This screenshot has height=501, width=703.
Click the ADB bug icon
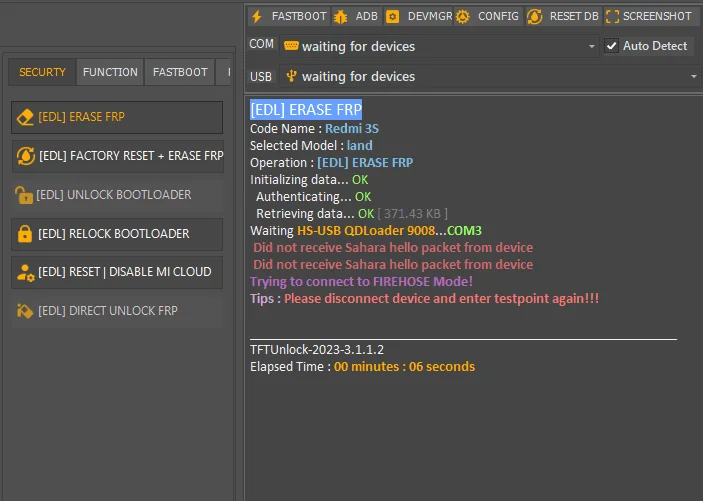tap(341, 17)
